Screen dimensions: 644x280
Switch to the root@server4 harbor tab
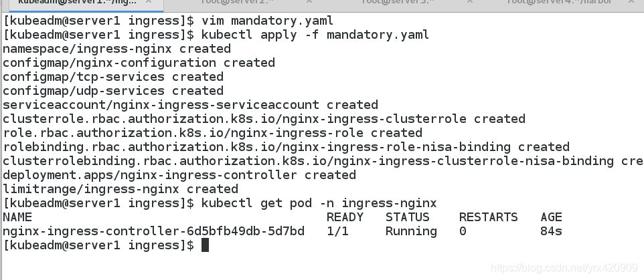click(x=559, y=2)
